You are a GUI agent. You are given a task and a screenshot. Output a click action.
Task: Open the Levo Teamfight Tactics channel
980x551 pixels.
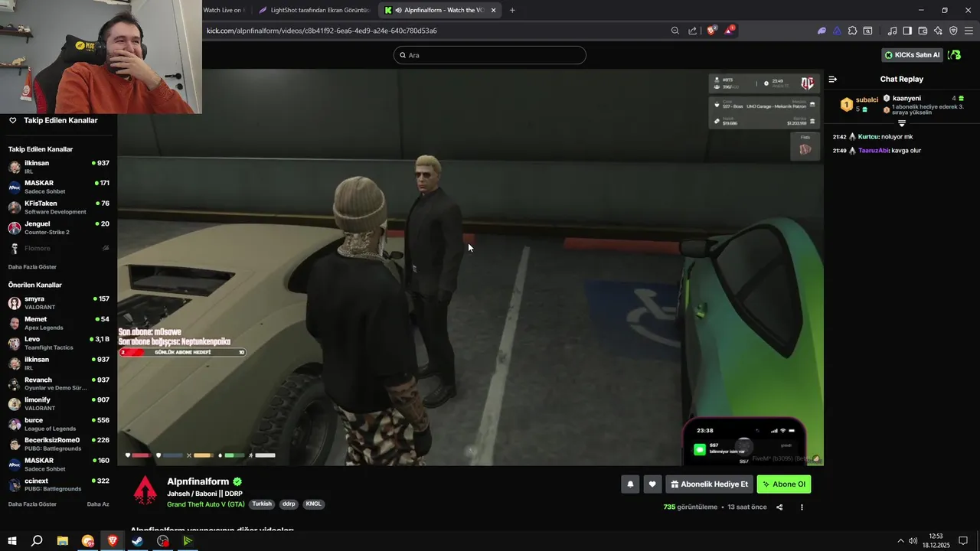(x=59, y=343)
